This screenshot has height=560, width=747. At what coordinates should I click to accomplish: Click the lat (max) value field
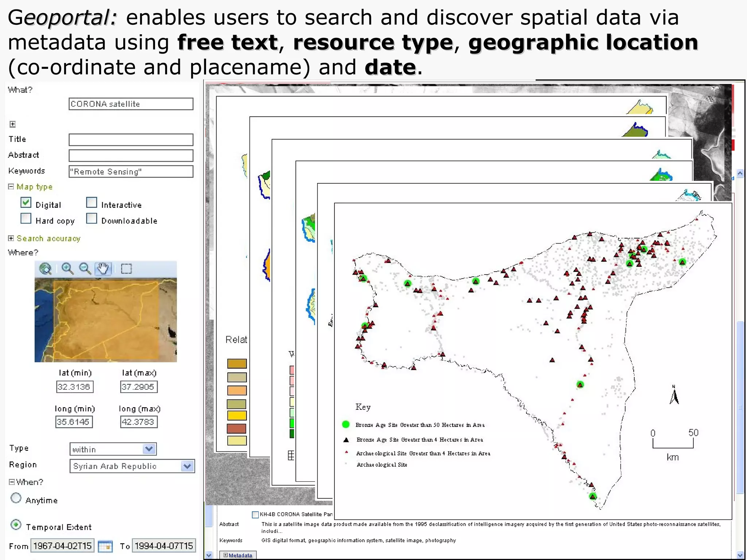click(139, 387)
